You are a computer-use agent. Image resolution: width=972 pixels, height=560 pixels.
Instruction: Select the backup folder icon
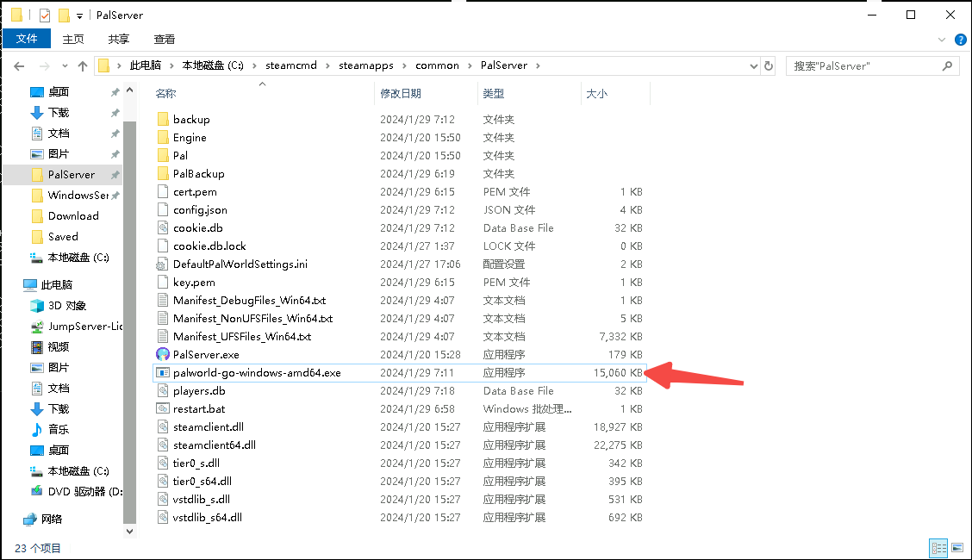[162, 119]
